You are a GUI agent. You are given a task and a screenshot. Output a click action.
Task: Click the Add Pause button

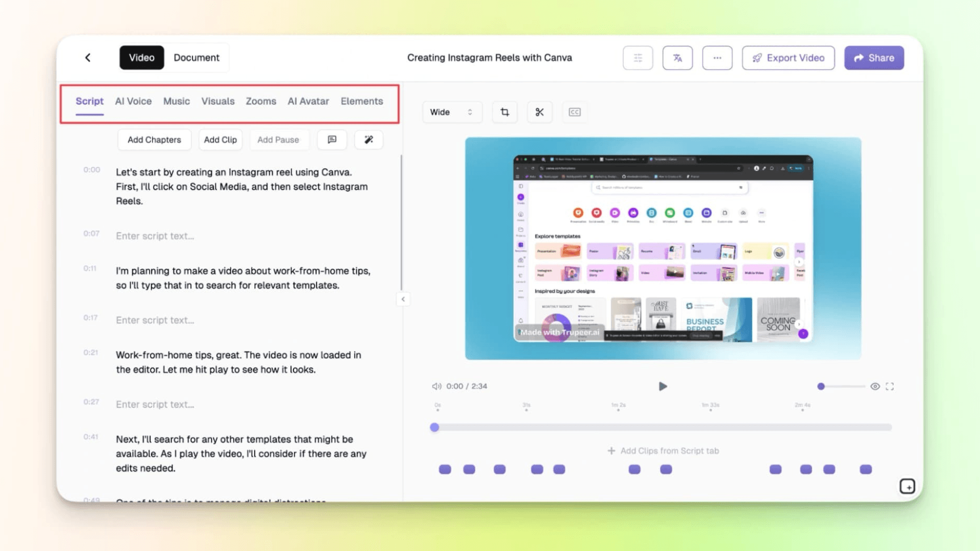point(278,140)
